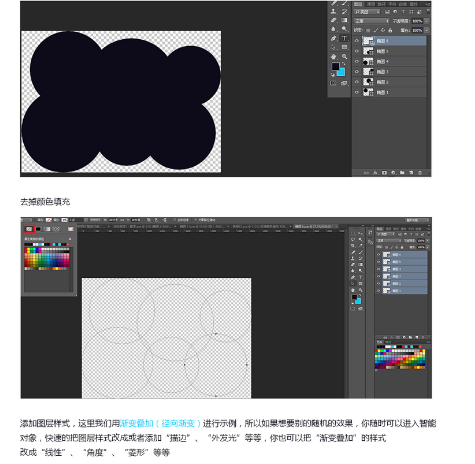Screen dimensions: 475x464
Task: Switch to the active rightmost document tab in second screenshot
Action: tap(315, 227)
